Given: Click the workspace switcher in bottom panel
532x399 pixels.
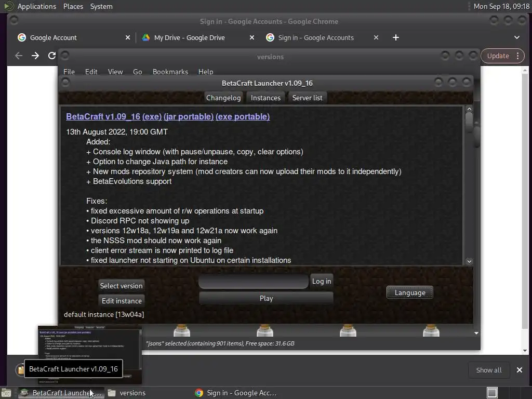Looking at the screenshot, I should (x=492, y=393).
